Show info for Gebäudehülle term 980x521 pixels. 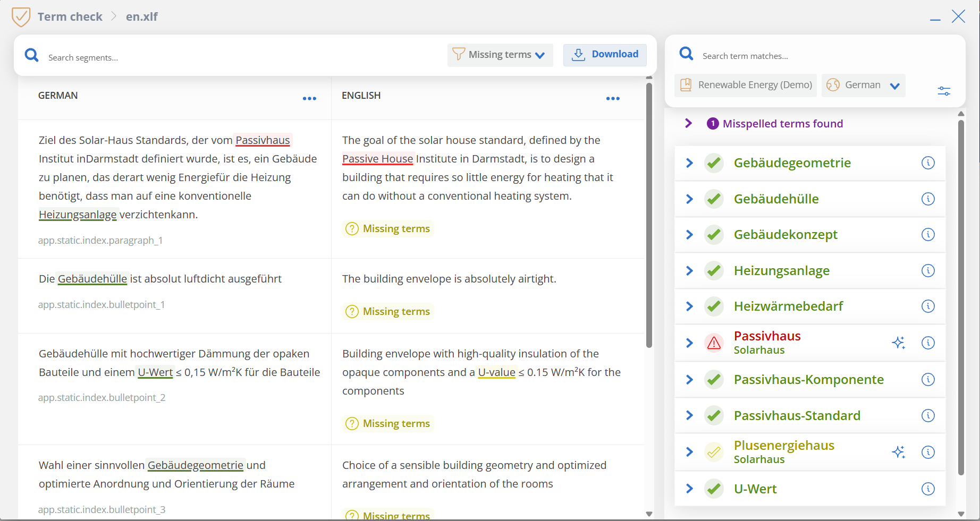click(928, 199)
